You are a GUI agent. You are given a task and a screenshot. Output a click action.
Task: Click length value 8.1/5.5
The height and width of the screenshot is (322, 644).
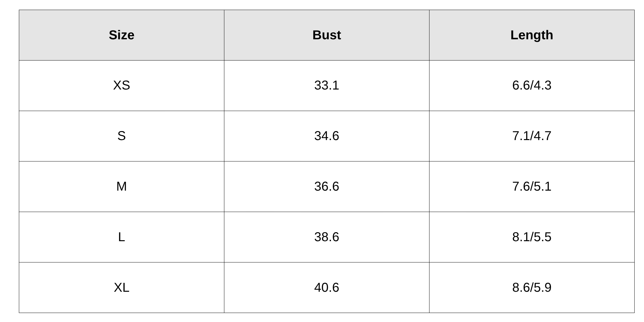tap(532, 237)
